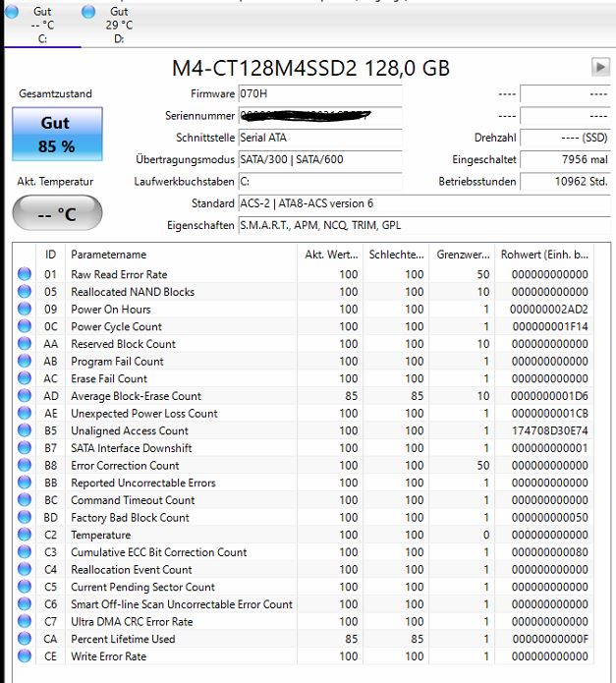This screenshot has width=616, height=683.
Task: Click the Grenzwer... column header
Action: 463,255
